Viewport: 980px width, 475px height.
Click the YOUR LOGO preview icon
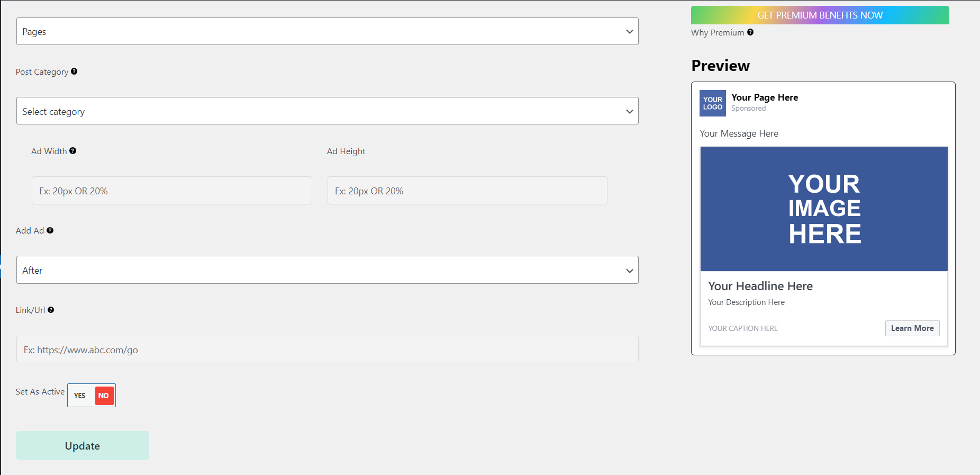pos(713,103)
